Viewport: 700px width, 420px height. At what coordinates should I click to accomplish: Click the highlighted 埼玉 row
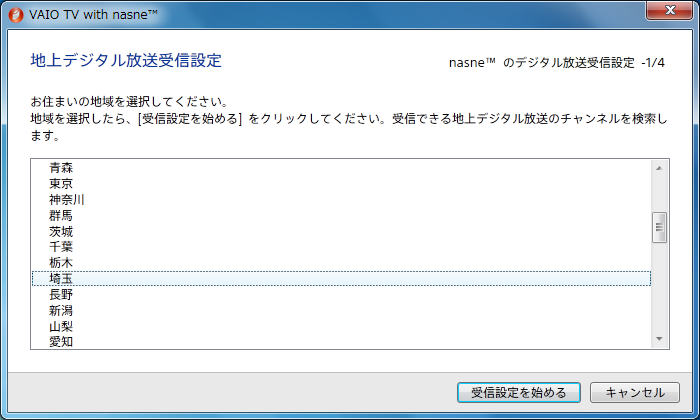[341, 279]
